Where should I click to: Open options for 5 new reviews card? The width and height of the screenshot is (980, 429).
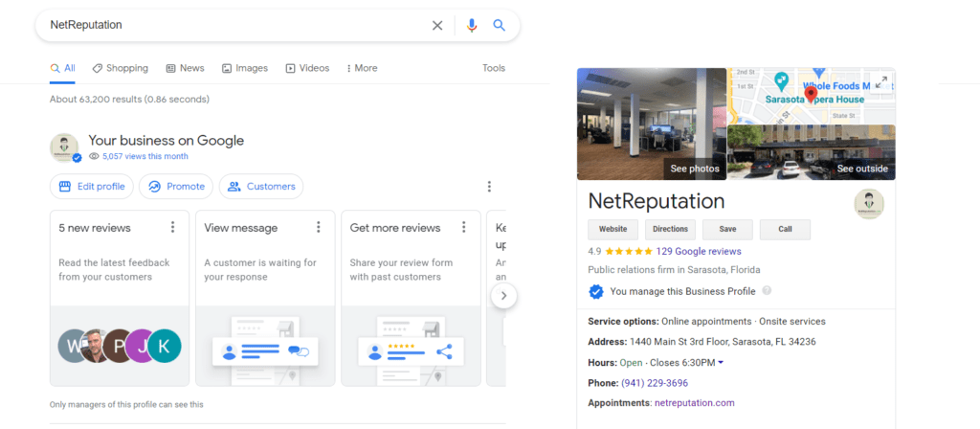(173, 227)
